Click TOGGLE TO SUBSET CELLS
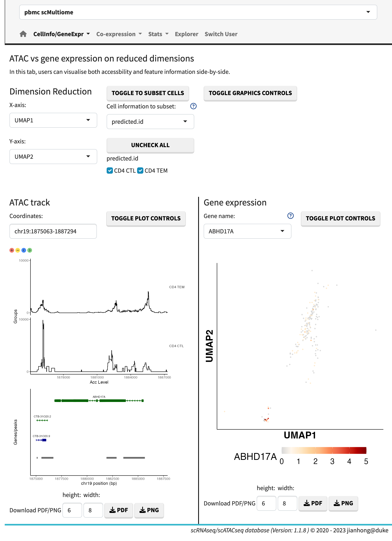 coord(148,93)
